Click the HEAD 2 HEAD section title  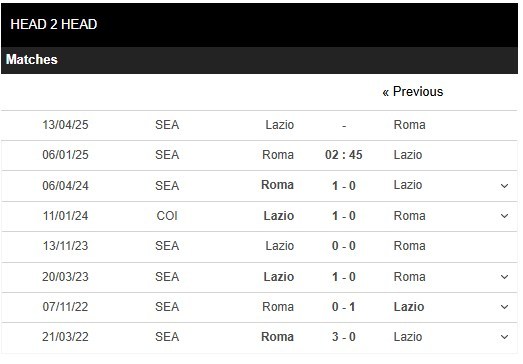pos(54,24)
